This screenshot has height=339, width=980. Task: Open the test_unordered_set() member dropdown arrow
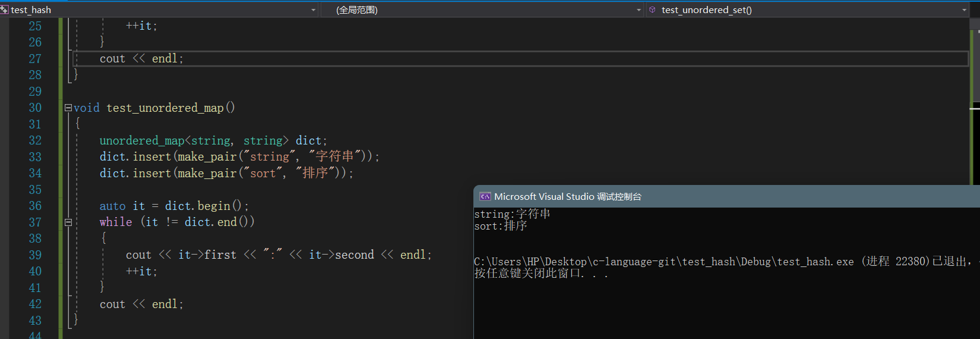coord(964,10)
